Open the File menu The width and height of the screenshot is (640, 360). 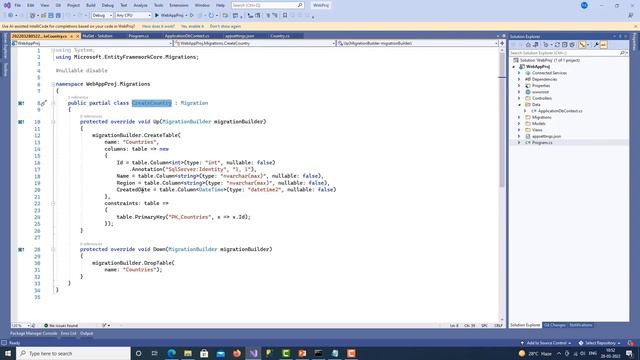coord(18,5)
